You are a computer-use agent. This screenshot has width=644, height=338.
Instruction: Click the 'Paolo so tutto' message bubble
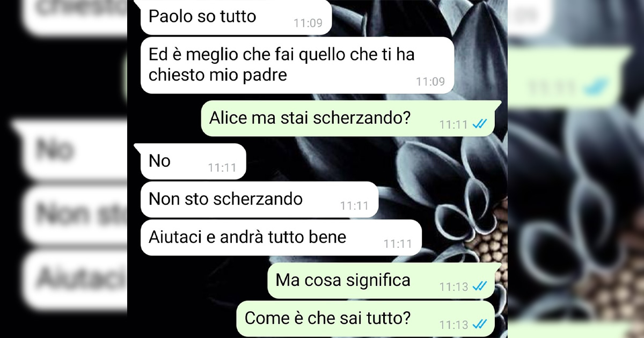[236, 18]
